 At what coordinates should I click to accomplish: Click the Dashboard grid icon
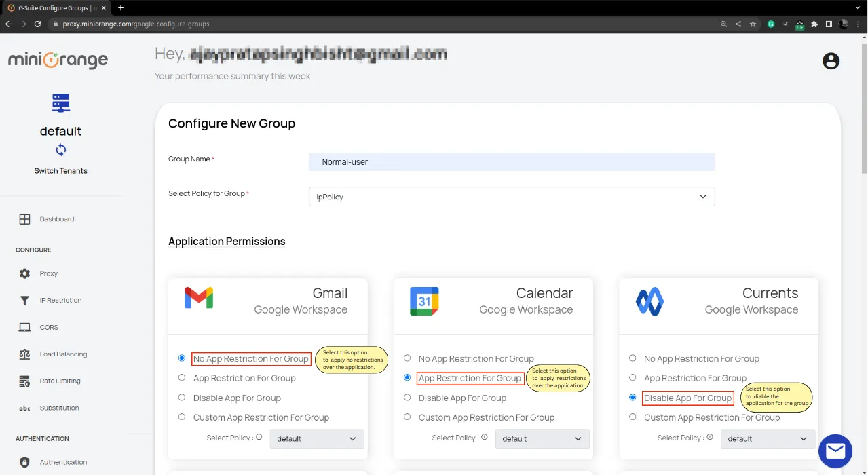(24, 219)
